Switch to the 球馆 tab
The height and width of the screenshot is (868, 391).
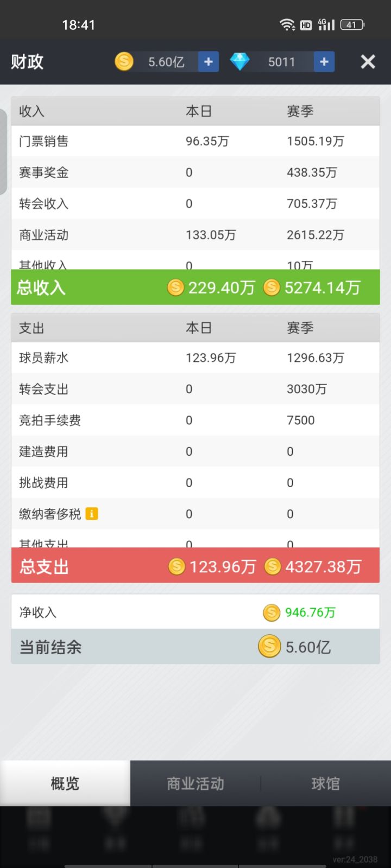[x=326, y=783]
